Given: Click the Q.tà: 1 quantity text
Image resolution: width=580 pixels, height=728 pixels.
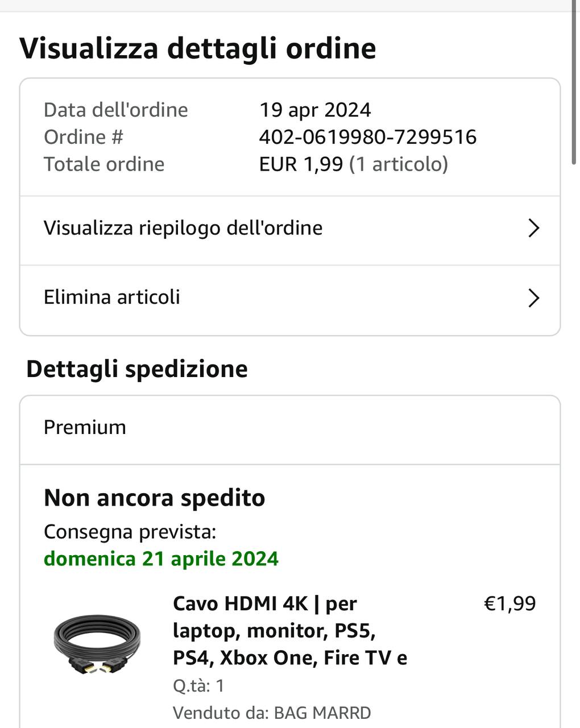Looking at the screenshot, I should tap(198, 685).
